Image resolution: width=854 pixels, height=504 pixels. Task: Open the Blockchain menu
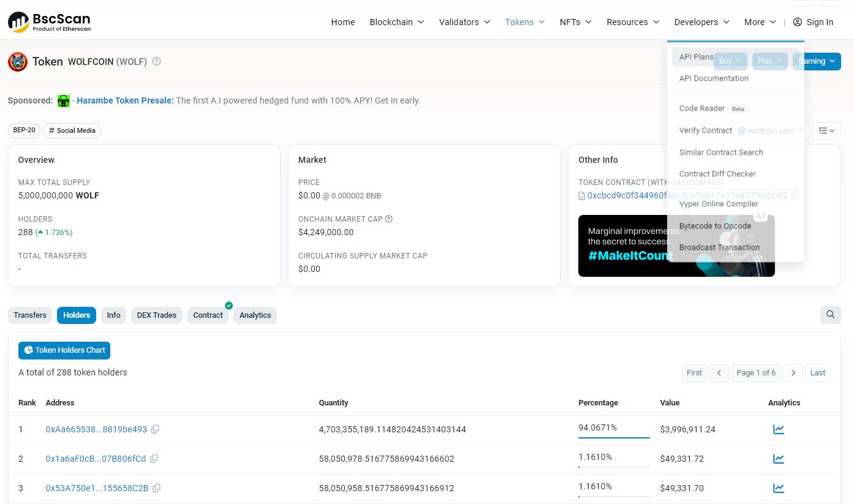point(397,22)
